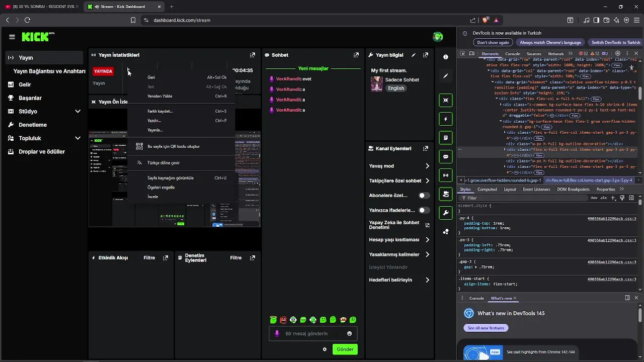This screenshot has width=644, height=362.
Task: Toggle .cls class editor in Styles
Action: 604,198
